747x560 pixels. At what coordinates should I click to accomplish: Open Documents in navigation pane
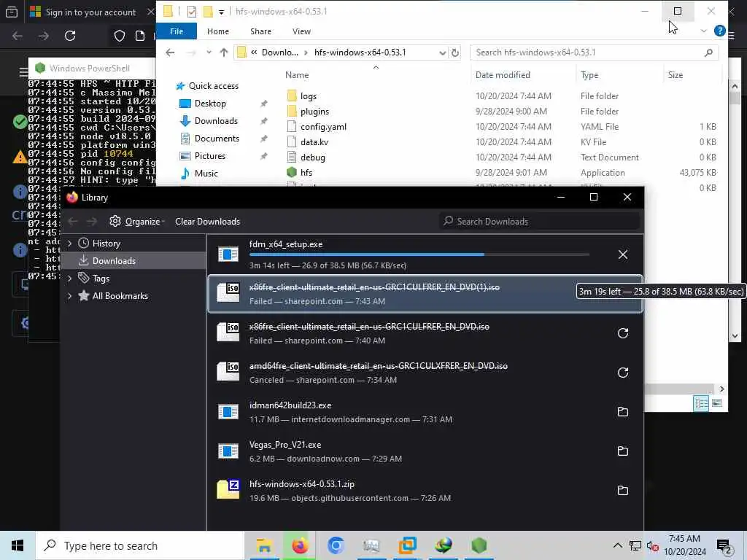coord(216,138)
